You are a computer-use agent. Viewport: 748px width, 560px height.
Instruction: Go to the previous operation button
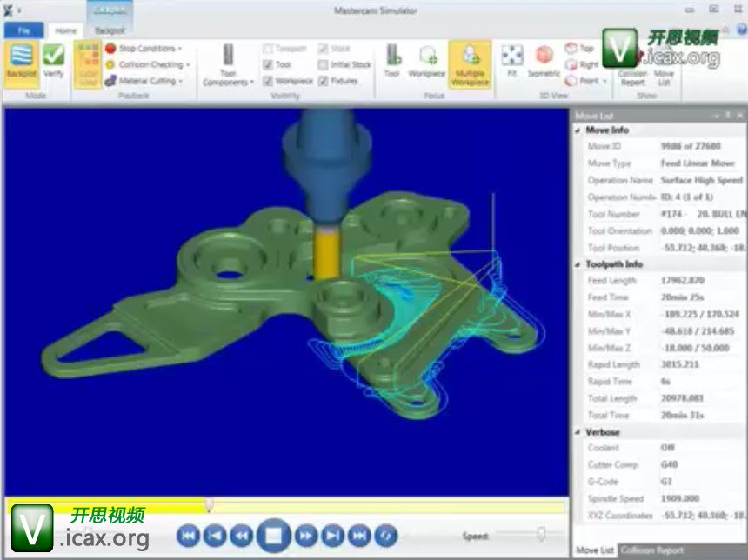click(215, 536)
